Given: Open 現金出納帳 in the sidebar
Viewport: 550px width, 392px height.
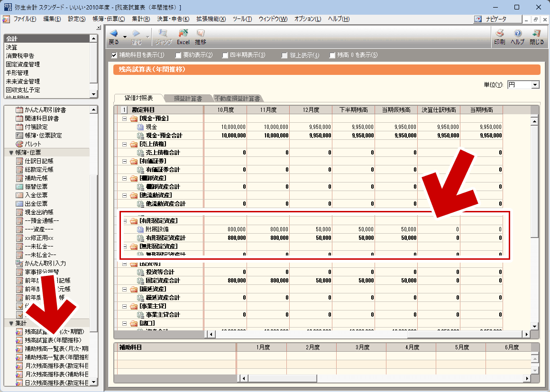Looking at the screenshot, I should coord(39,212).
